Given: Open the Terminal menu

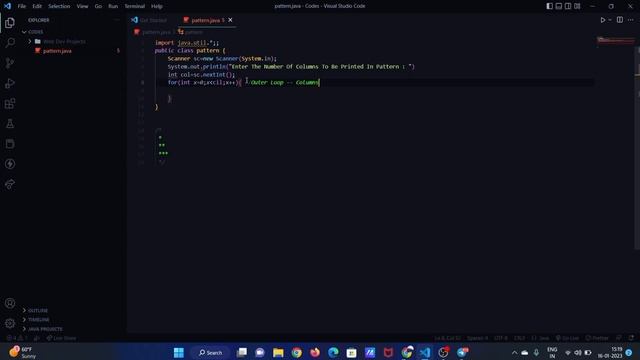Looking at the screenshot, I should pyautogui.click(x=135, y=6).
